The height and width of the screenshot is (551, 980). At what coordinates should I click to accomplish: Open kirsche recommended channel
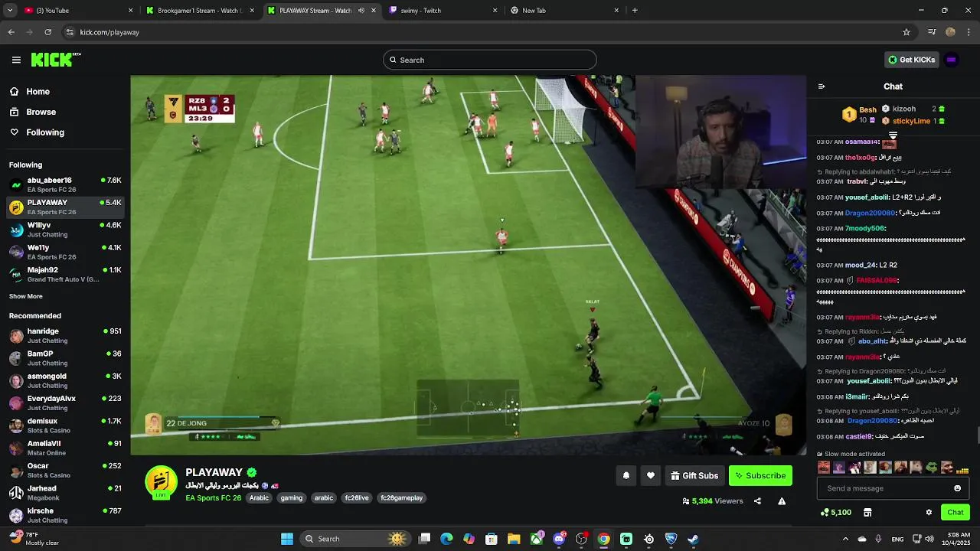[x=65, y=515]
